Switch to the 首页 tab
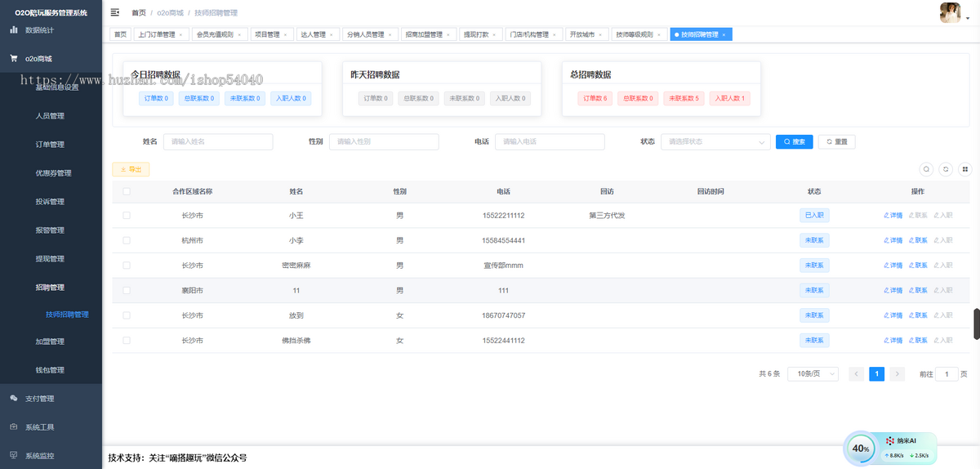 (x=120, y=34)
